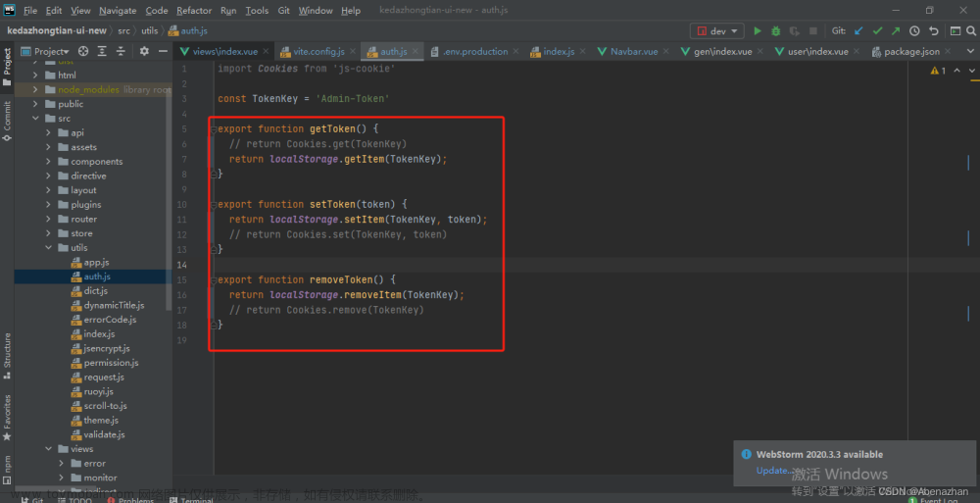Show hidden editor tabs dropdown arrow
Viewport: 980px width, 503px height.
[970, 51]
